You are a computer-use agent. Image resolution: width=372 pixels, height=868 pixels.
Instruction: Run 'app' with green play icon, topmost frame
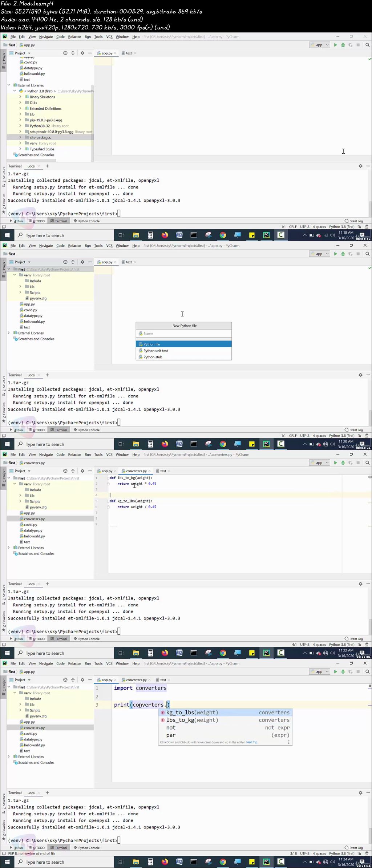335,45
